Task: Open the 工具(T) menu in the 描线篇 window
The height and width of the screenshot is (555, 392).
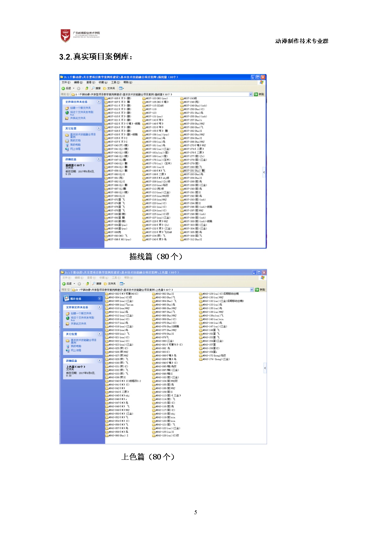Action: click(115, 82)
